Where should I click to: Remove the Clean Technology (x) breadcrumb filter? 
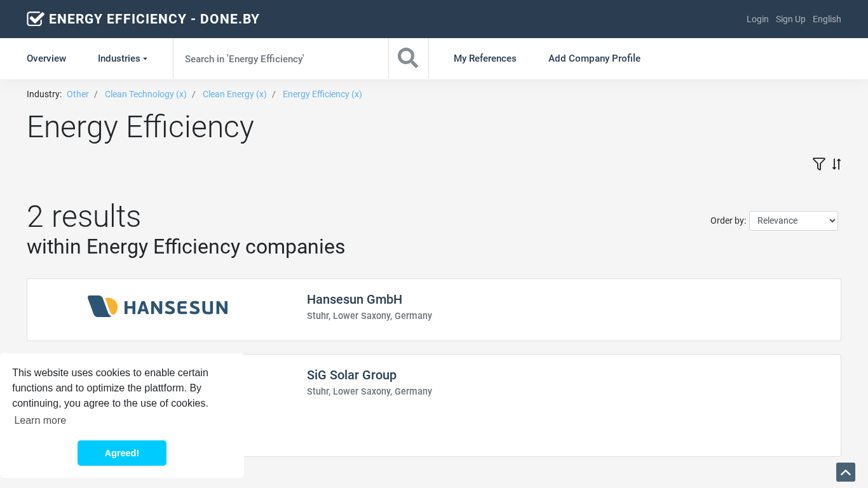[146, 94]
